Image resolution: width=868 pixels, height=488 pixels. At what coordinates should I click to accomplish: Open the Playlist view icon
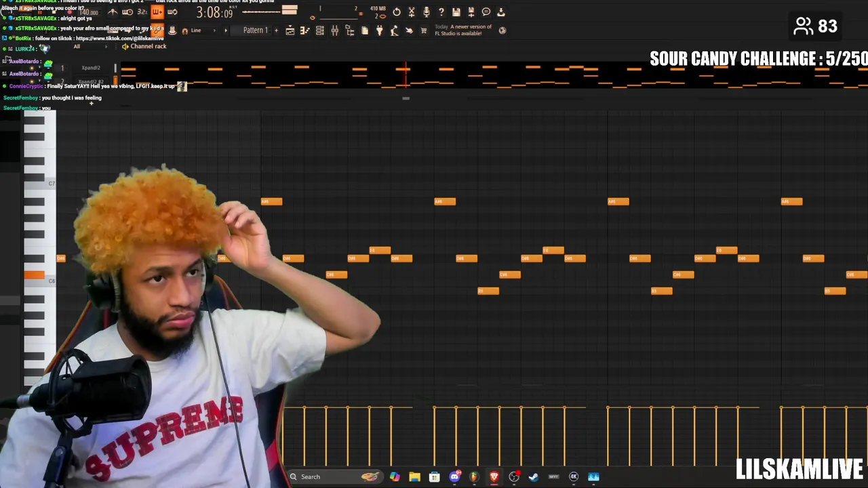tap(290, 30)
